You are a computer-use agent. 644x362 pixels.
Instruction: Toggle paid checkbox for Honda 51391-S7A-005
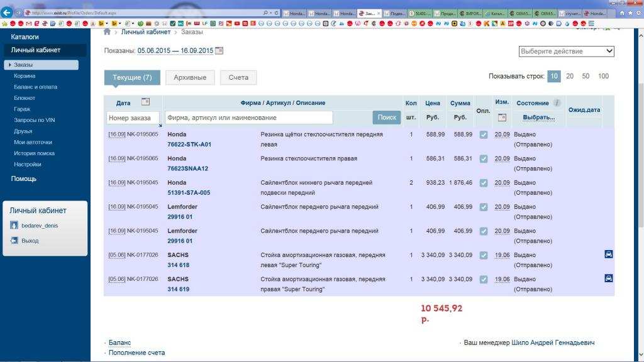tap(483, 183)
